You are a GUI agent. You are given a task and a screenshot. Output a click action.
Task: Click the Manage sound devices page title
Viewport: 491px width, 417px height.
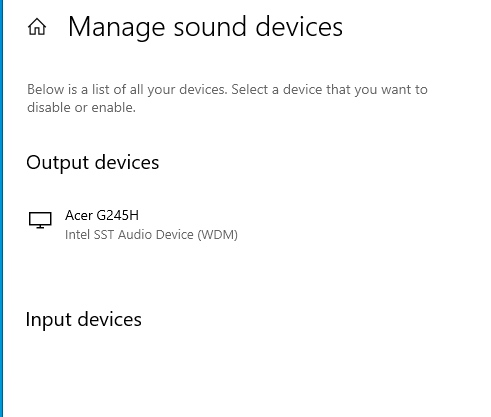(205, 27)
